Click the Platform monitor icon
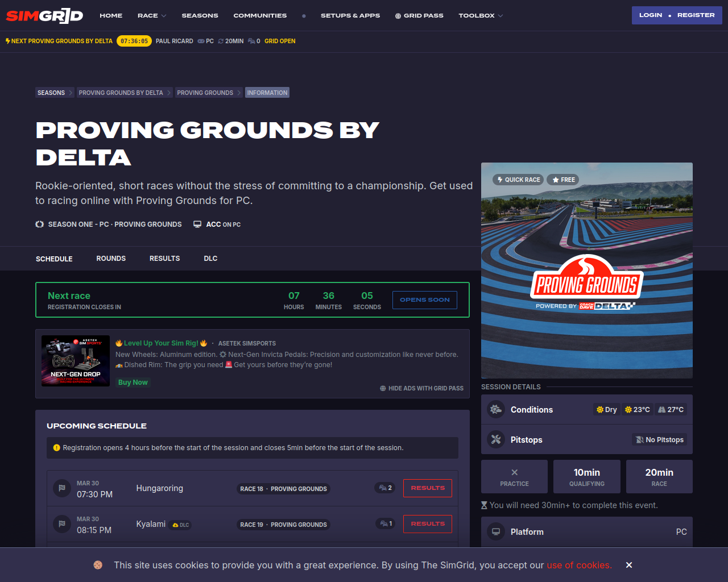Viewport: 728px width, 582px height. pos(496,531)
